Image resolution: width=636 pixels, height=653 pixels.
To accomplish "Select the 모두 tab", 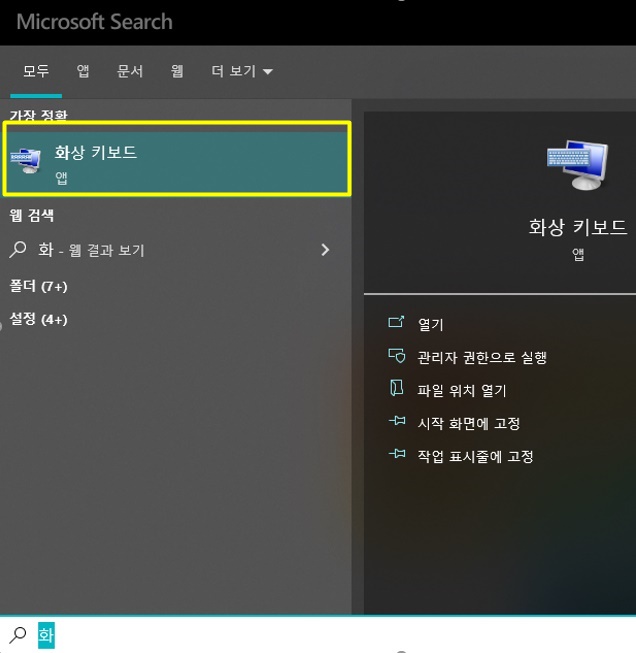I will pos(36,71).
